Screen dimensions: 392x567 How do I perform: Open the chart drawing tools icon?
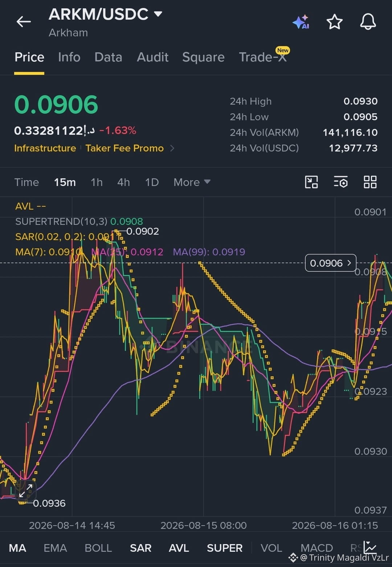pos(311,182)
